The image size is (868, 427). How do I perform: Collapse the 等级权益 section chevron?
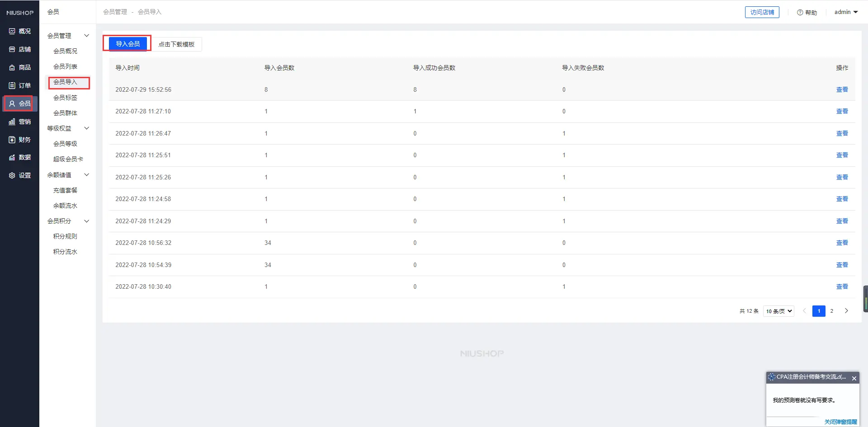(86, 128)
